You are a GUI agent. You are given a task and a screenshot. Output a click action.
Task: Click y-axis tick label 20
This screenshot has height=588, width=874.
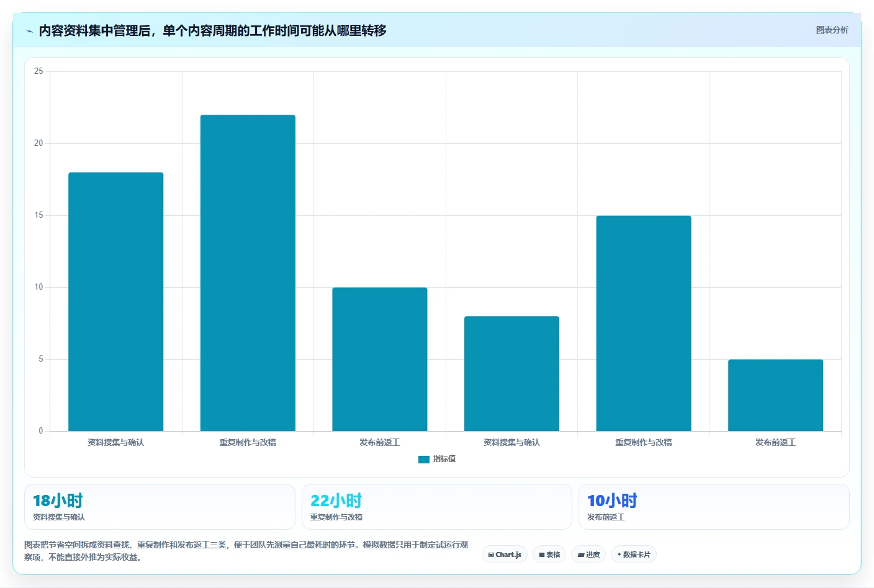tap(38, 143)
